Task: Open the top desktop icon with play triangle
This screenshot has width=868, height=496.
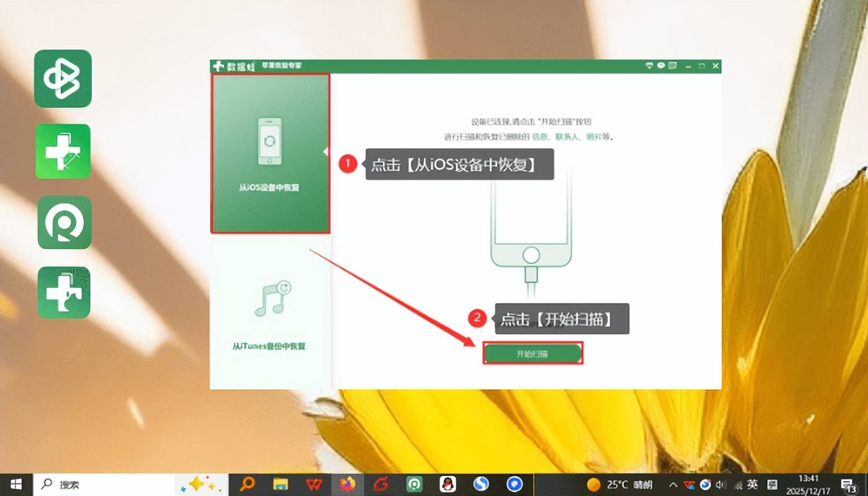Action: (63, 79)
